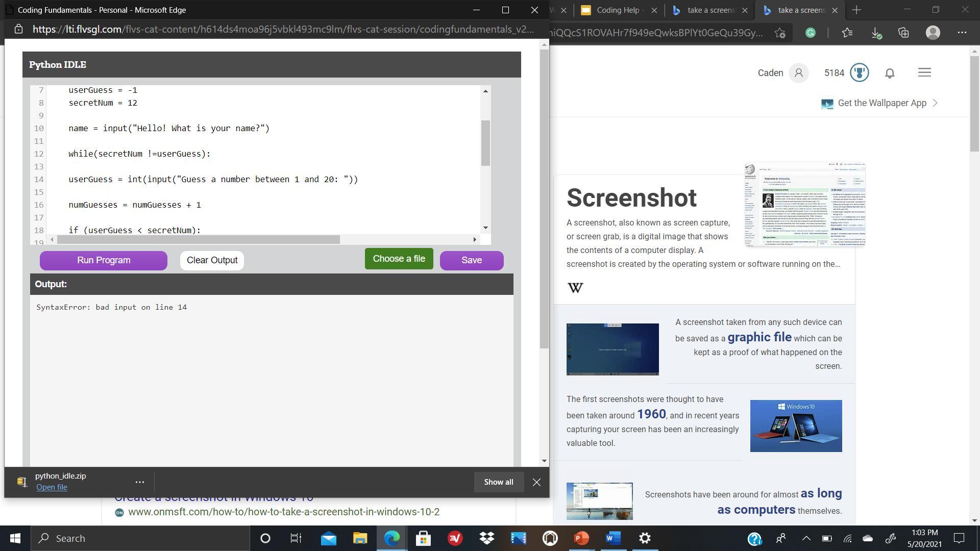The height and width of the screenshot is (551, 980).
Task: Open PowerPoint from the taskbar
Action: point(581,538)
